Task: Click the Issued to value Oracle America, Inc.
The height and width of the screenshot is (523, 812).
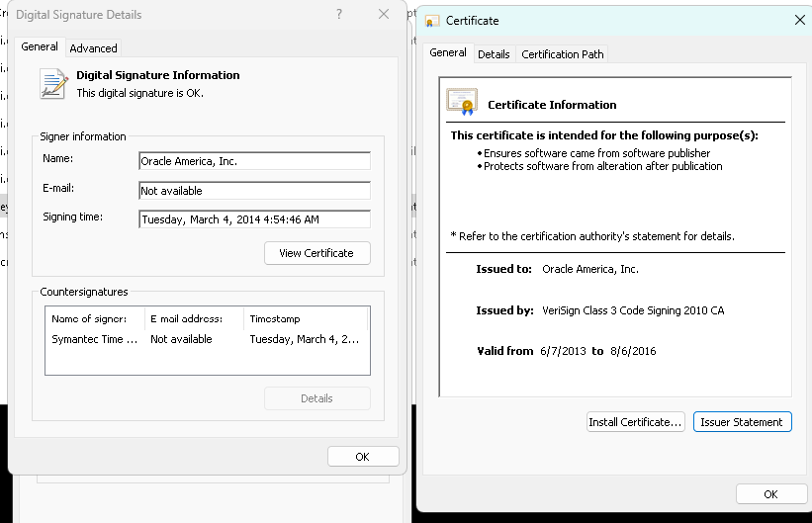Action: click(x=590, y=269)
